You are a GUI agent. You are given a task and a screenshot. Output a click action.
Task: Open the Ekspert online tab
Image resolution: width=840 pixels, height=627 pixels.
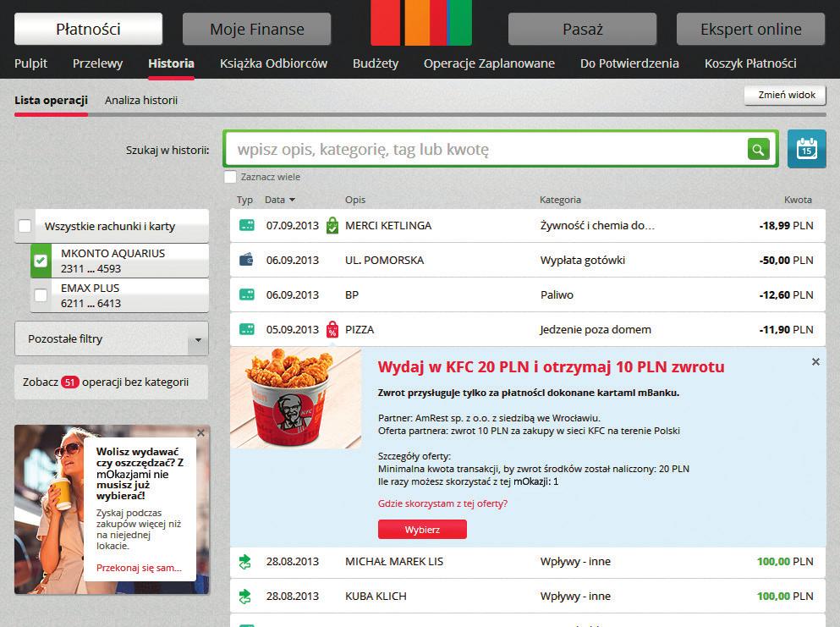[x=750, y=29]
